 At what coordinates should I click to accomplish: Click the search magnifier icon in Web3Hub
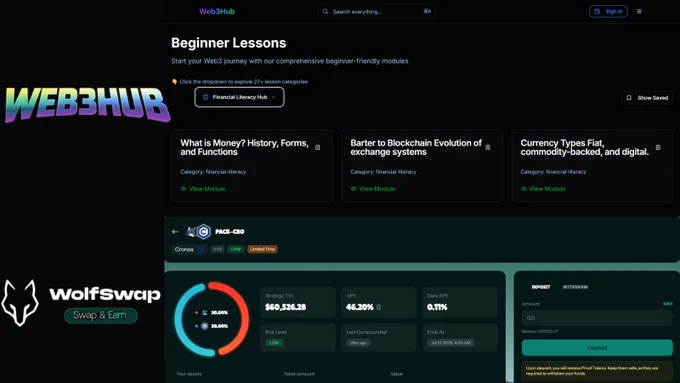[325, 12]
